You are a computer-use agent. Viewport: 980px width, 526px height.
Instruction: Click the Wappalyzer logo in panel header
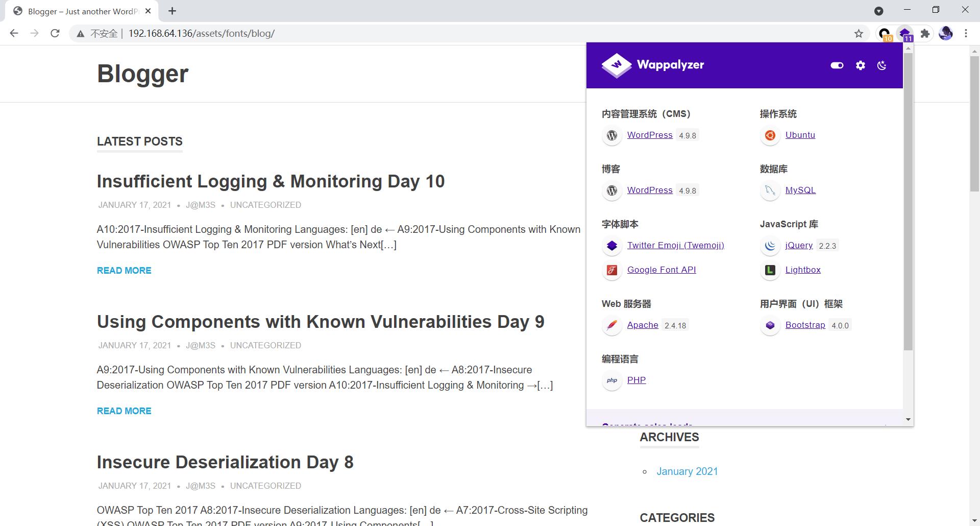pos(653,65)
